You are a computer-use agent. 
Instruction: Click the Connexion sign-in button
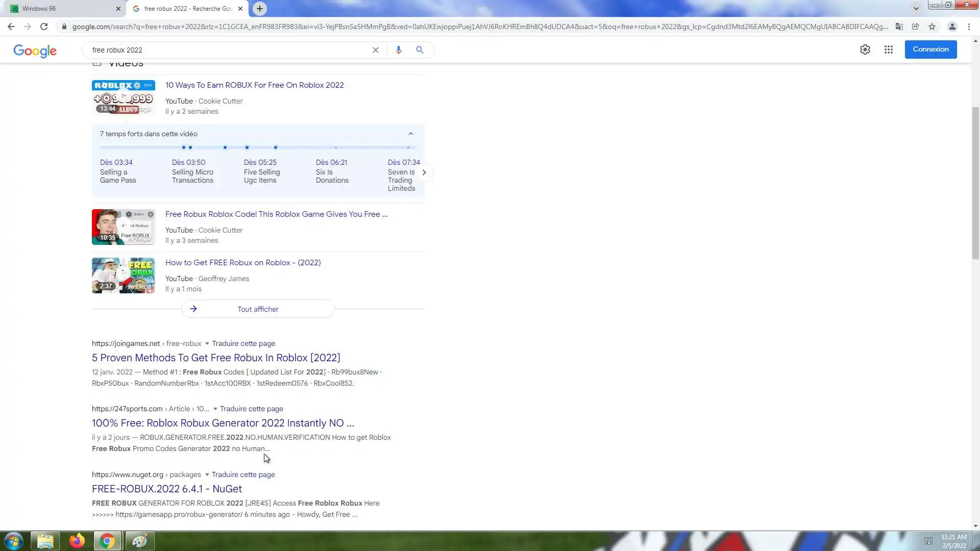tap(930, 49)
